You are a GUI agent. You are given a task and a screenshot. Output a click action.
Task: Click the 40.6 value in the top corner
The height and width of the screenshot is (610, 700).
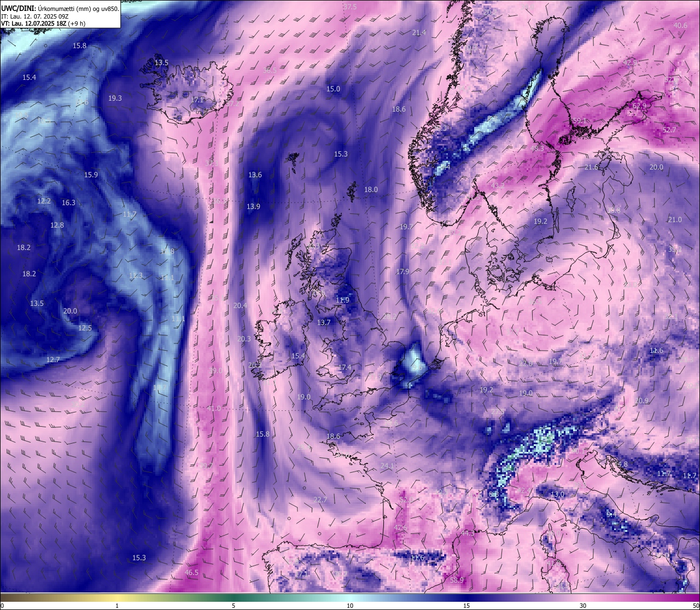point(680,26)
